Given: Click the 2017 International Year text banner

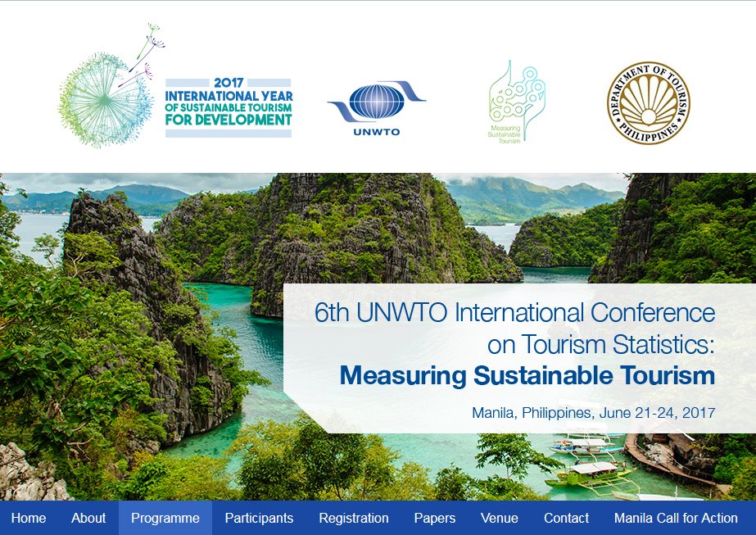Looking at the screenshot, I should tap(229, 107).
